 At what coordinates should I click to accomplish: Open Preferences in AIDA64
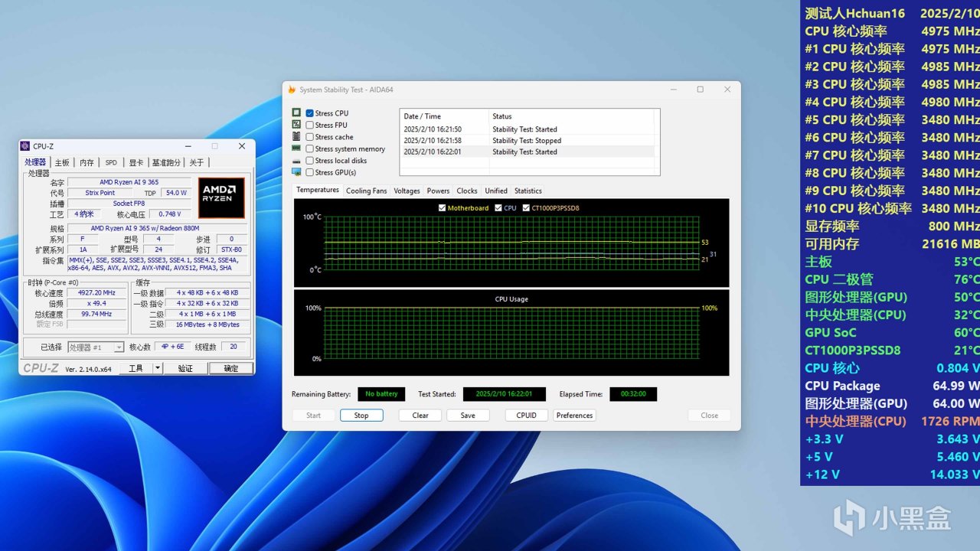coord(574,416)
